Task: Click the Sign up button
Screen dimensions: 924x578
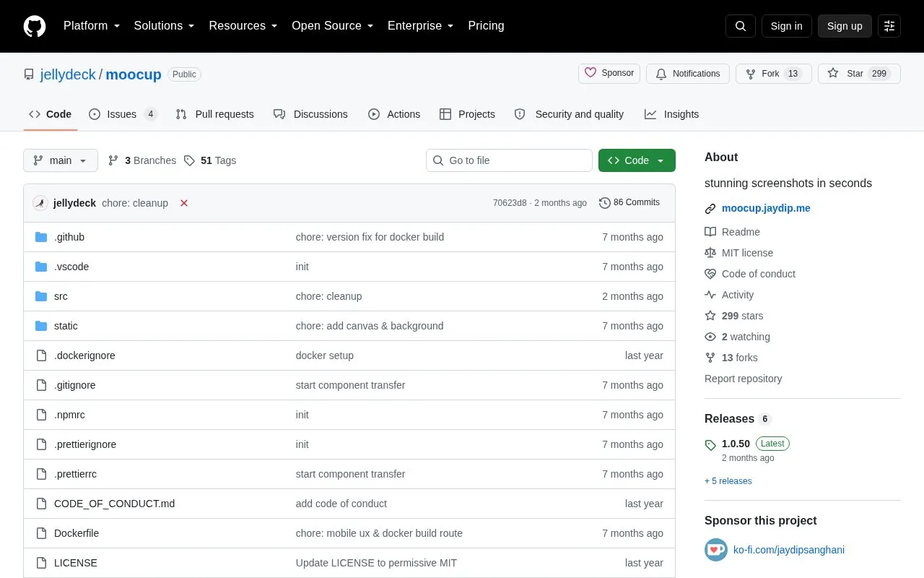Action: click(845, 26)
